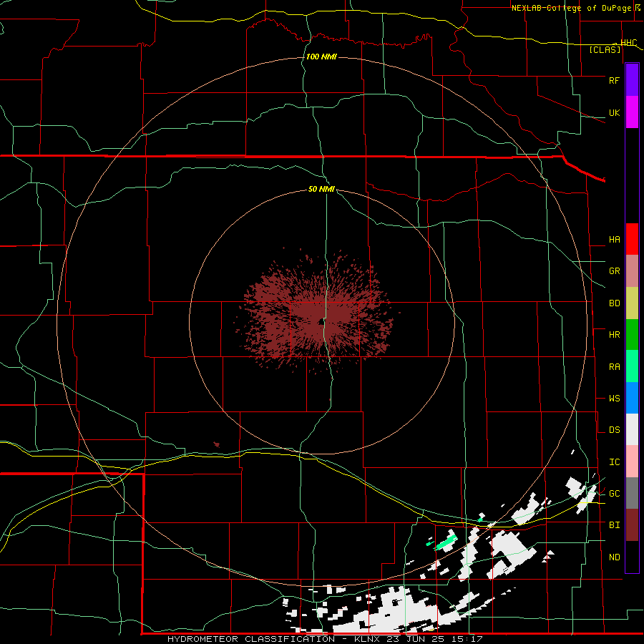This screenshot has width=644, height=644.
Task: Click the 'DS' legend label
Action: pyautogui.click(x=614, y=430)
